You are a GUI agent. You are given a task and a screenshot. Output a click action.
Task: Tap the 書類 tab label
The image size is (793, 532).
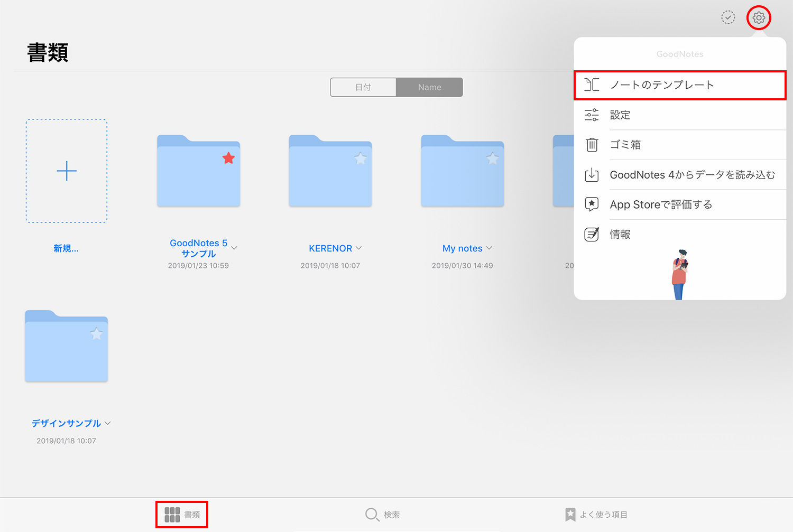click(192, 515)
